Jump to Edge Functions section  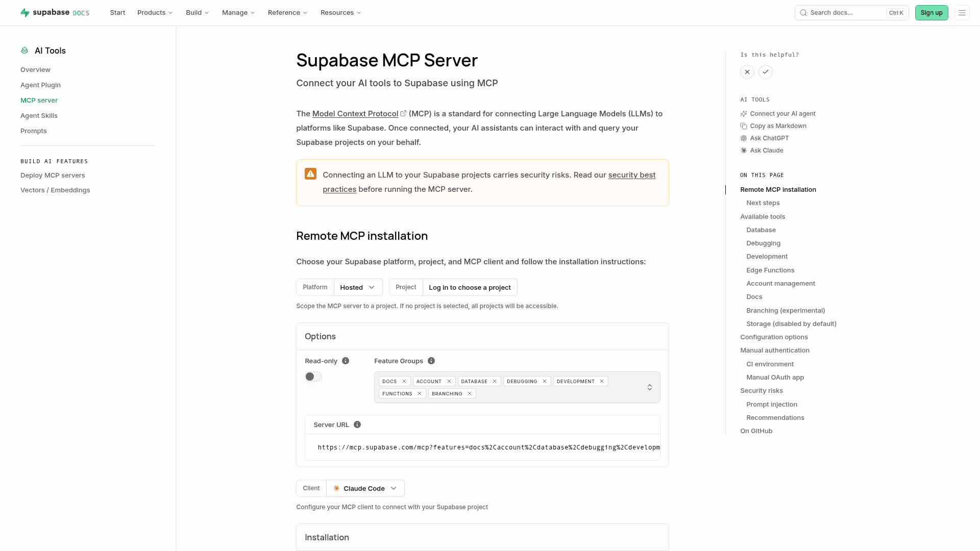tap(770, 270)
